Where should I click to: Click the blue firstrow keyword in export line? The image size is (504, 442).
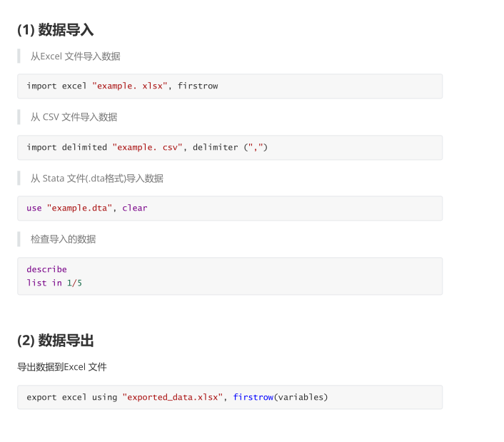point(253,397)
